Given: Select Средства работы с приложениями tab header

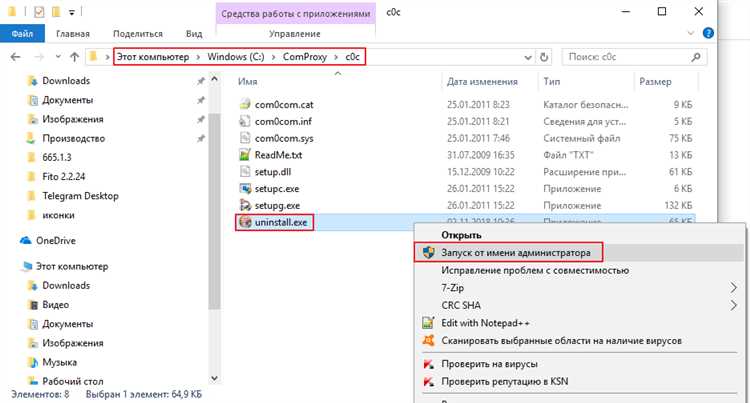Looking at the screenshot, I should point(296,13).
